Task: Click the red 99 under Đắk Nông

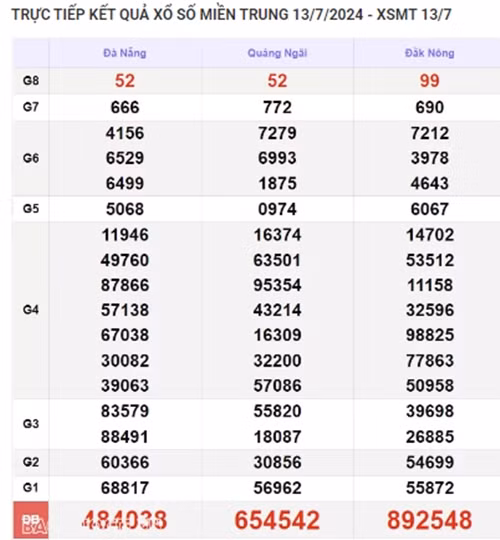Action: coord(429,81)
